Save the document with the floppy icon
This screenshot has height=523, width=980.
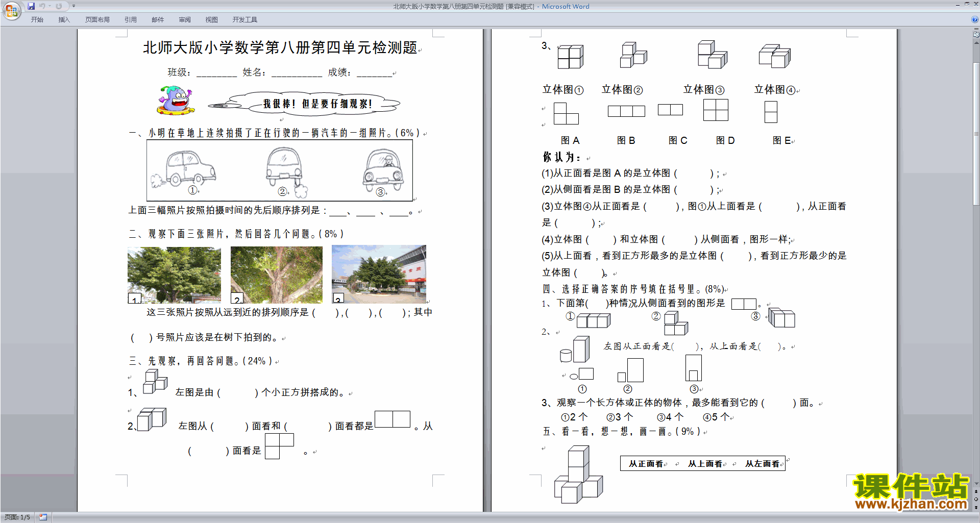pos(31,6)
